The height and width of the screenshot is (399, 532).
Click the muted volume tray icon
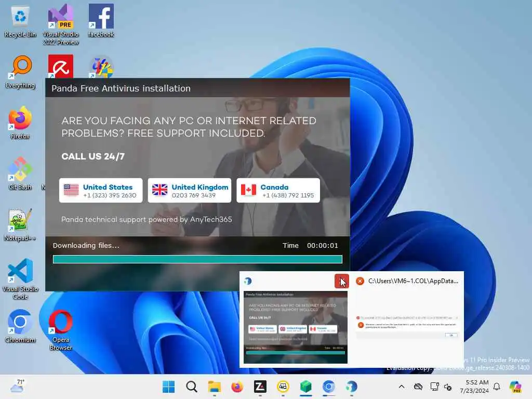click(x=448, y=387)
